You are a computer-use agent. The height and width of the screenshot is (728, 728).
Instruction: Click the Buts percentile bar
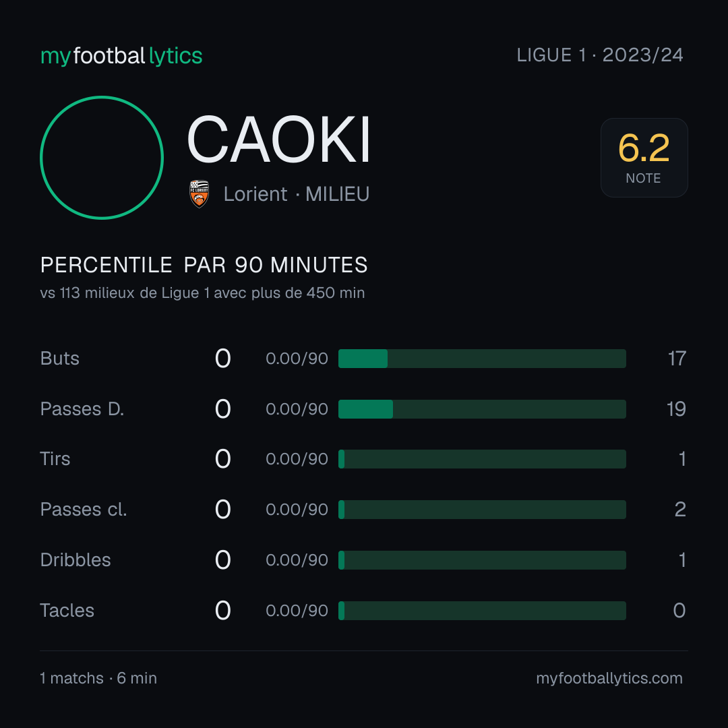coord(482,359)
